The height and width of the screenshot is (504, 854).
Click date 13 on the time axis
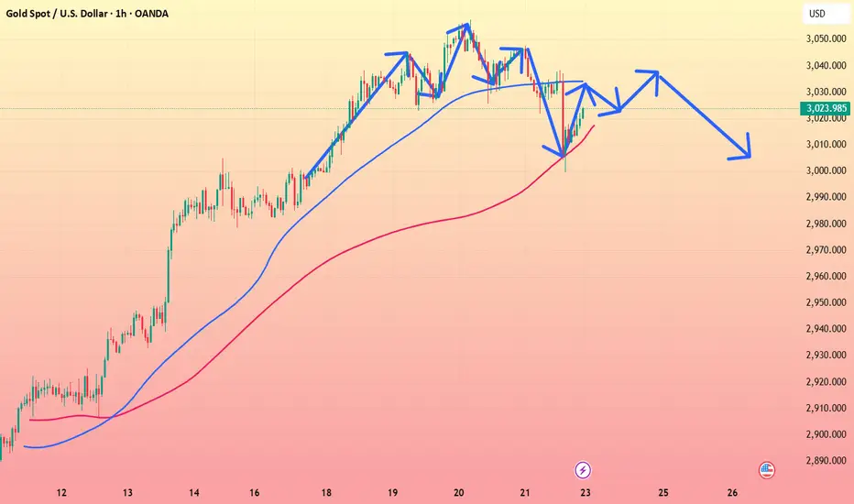click(126, 493)
